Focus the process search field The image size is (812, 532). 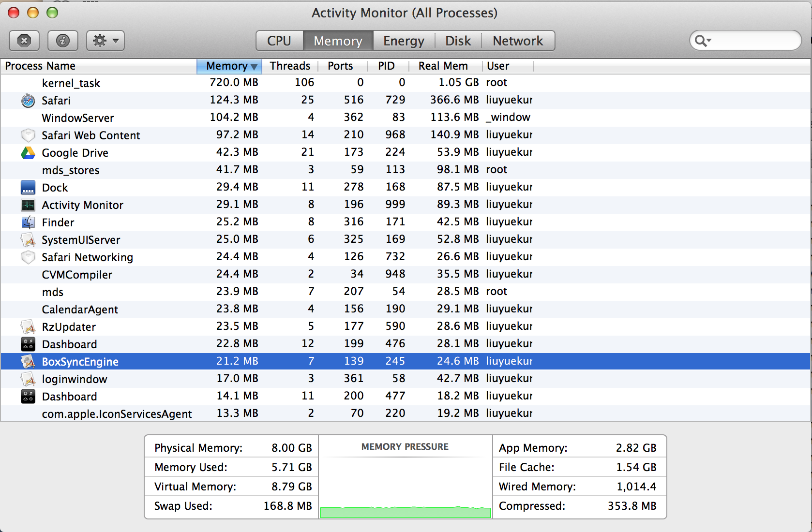coord(746,41)
